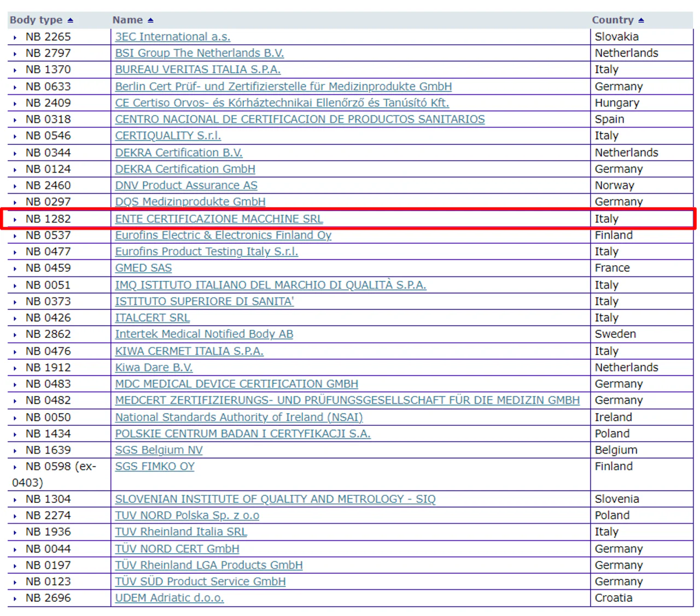Screen dimensions: 700x616
Task: Click the GMED SAS link
Action: [143, 268]
